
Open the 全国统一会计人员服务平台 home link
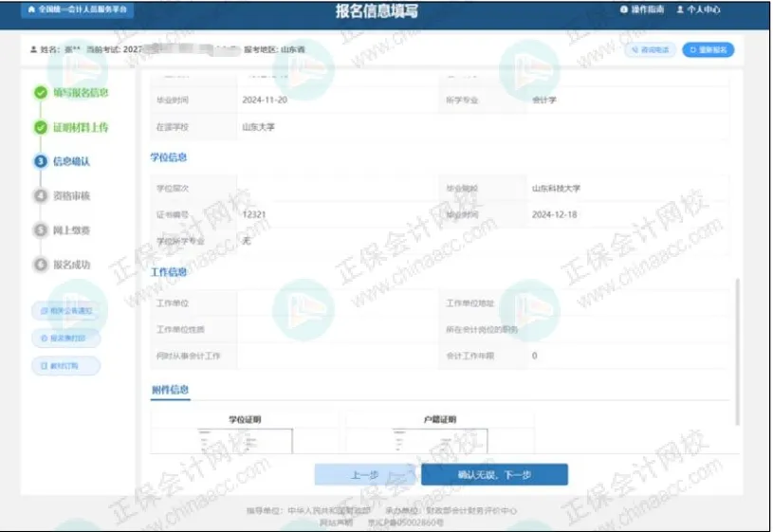(78, 9)
